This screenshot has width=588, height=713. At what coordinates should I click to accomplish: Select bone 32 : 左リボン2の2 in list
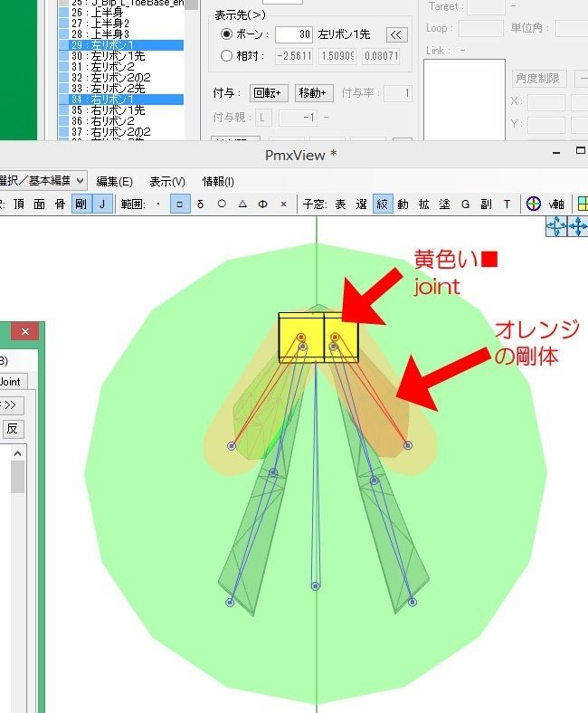121,78
